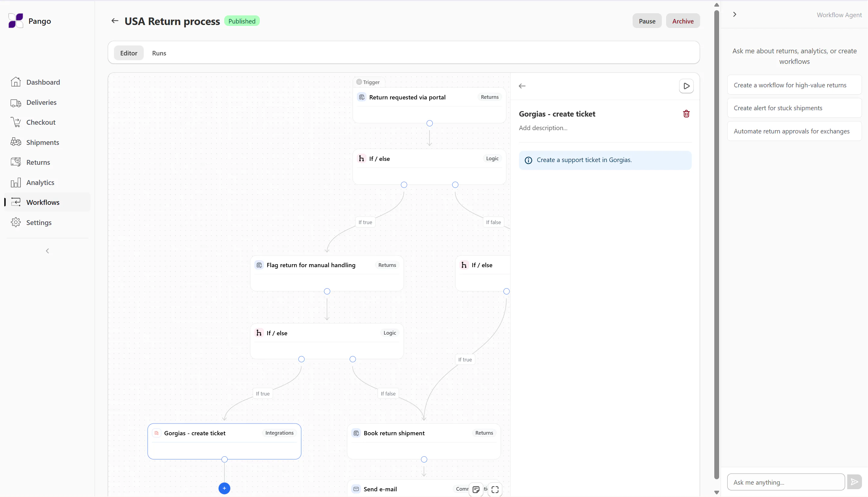Viewport: 868px width, 497px height.
Task: Archive the workflow
Action: pos(683,21)
